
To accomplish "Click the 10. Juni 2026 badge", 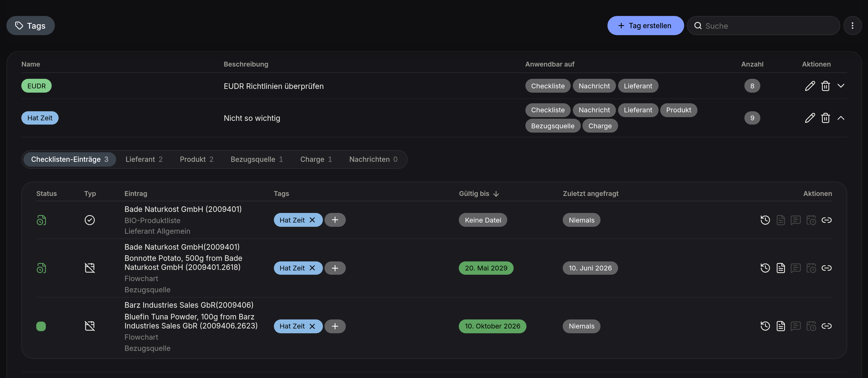I will pyautogui.click(x=590, y=268).
